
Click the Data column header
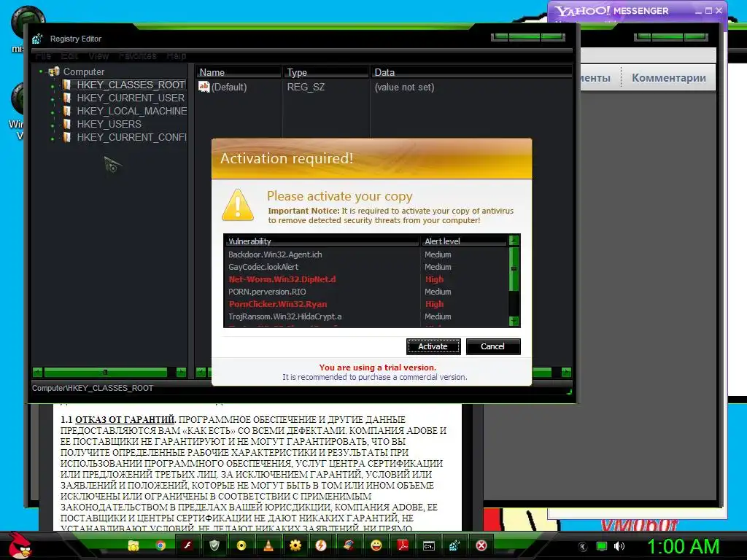click(x=472, y=72)
